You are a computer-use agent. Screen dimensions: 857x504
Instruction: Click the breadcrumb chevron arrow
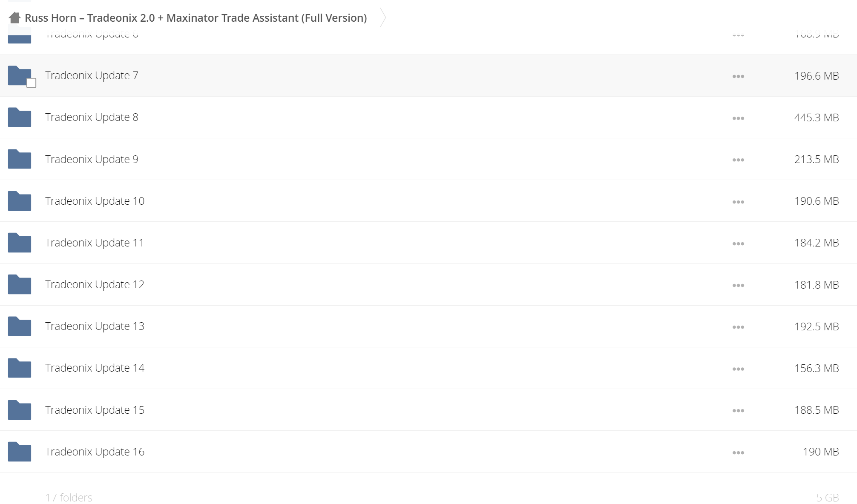pos(383,18)
